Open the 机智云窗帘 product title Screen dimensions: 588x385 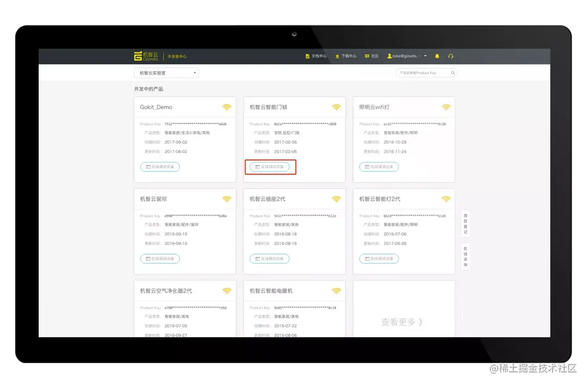(154, 199)
